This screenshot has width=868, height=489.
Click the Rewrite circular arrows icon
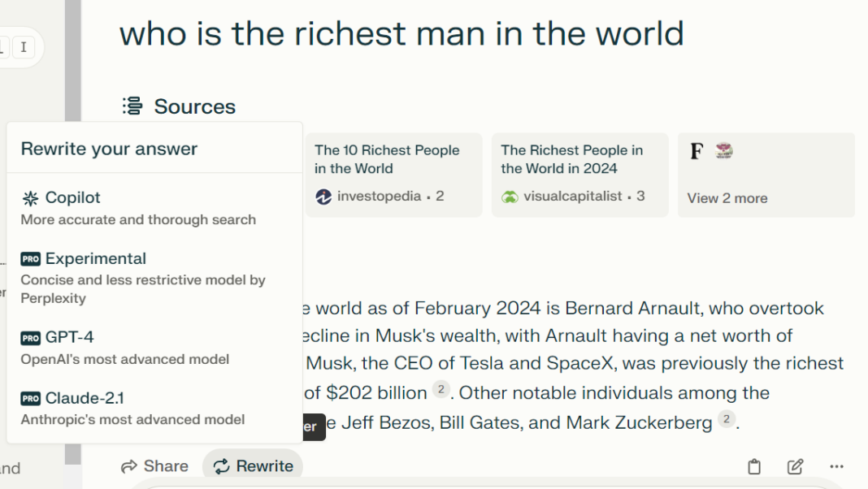[221, 465]
